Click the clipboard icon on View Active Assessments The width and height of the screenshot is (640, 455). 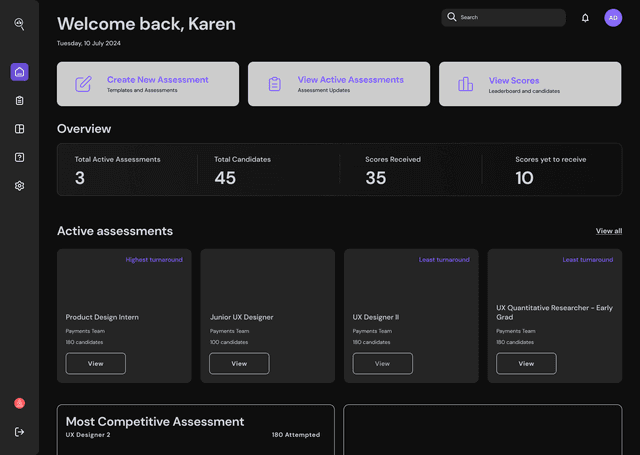(x=275, y=84)
